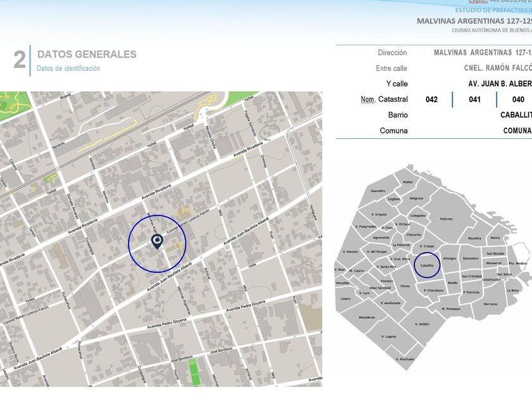This screenshot has width=532, height=399.
Task: Select the 'CNEL. RAMÓN FALCÓ' street value
Action: 498,68
